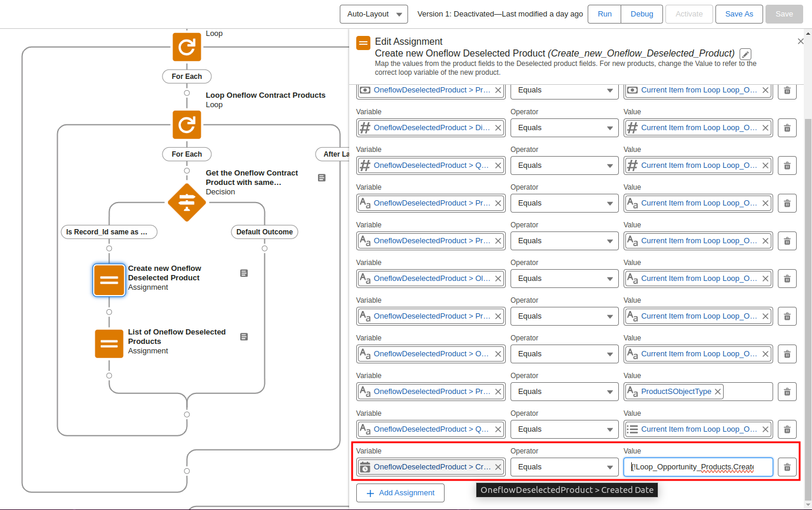
Task: Delete the row with value ProductSObjectType
Action: [x=787, y=392]
